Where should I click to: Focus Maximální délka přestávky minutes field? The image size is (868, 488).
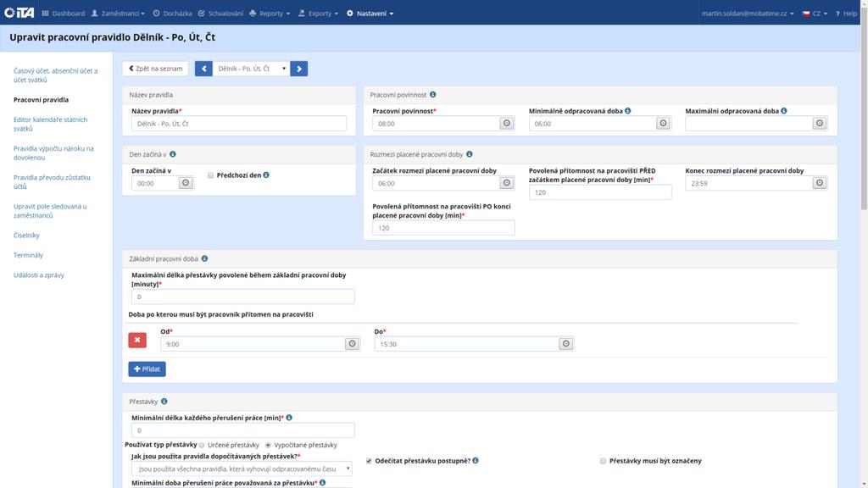click(243, 297)
